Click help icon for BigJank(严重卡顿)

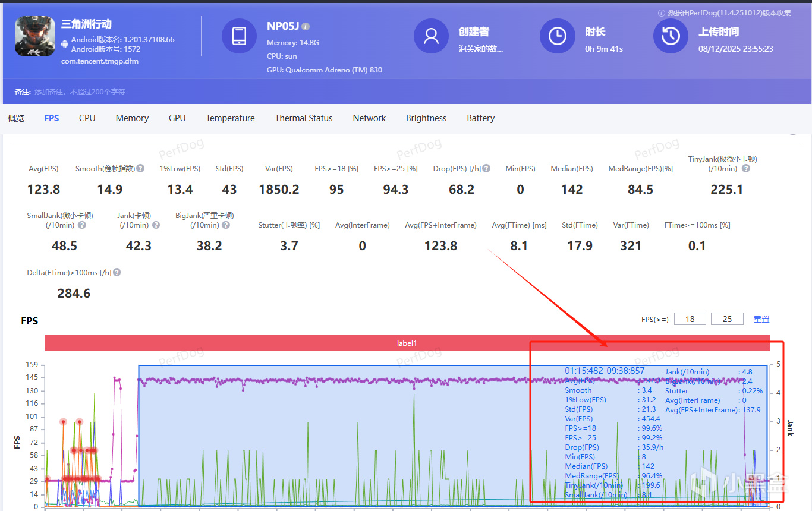225,225
